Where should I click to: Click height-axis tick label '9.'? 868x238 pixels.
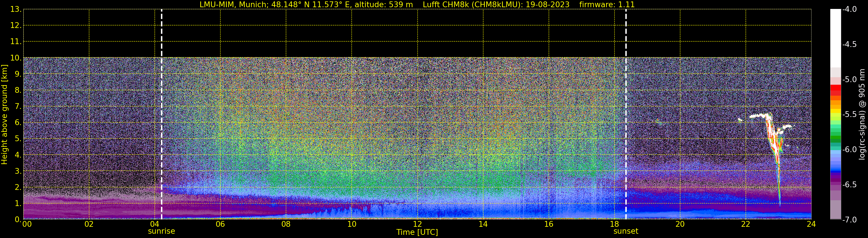point(18,74)
